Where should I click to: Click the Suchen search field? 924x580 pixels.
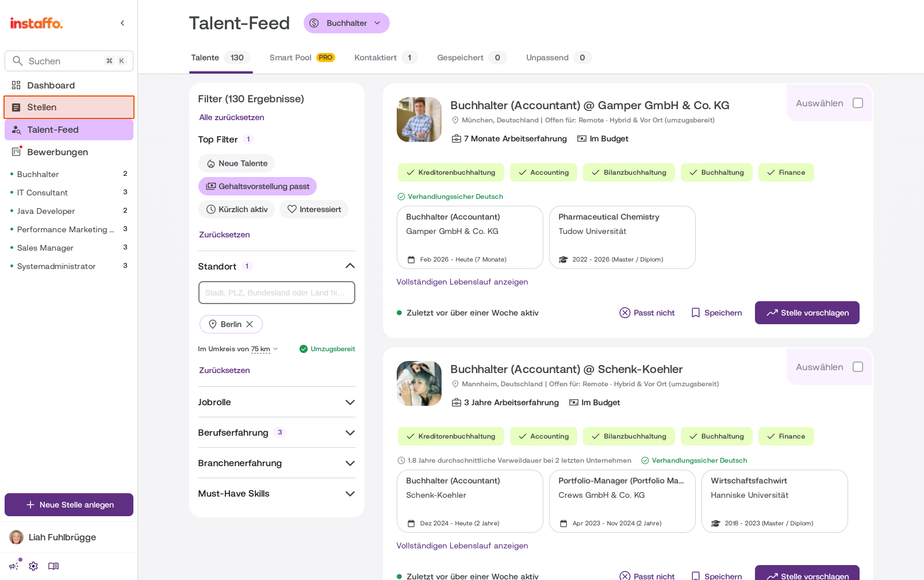69,61
